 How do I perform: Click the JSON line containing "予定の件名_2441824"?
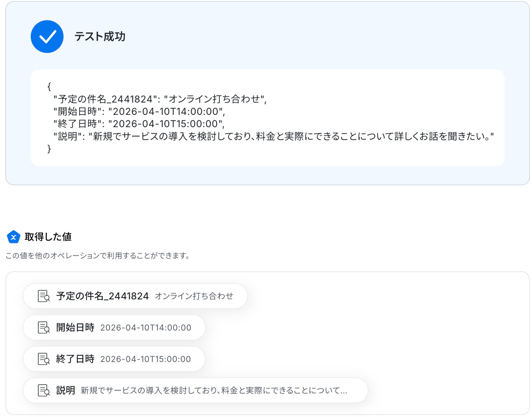[x=160, y=99]
